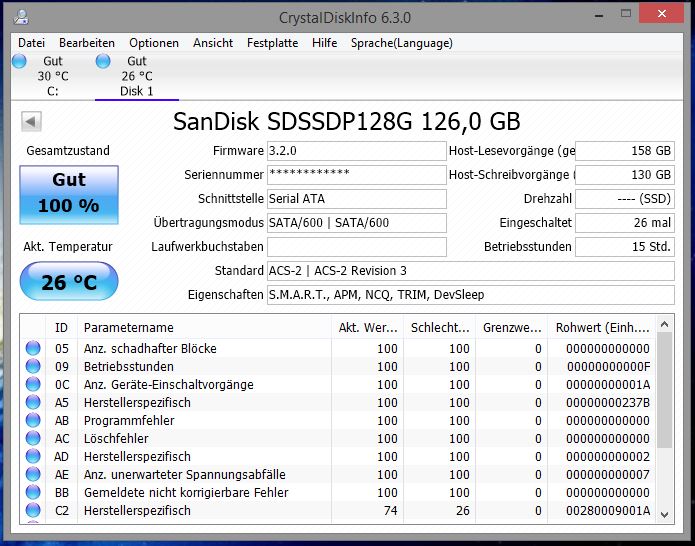Select row 'Programmfehler'
695x546 pixels.
coord(339,420)
